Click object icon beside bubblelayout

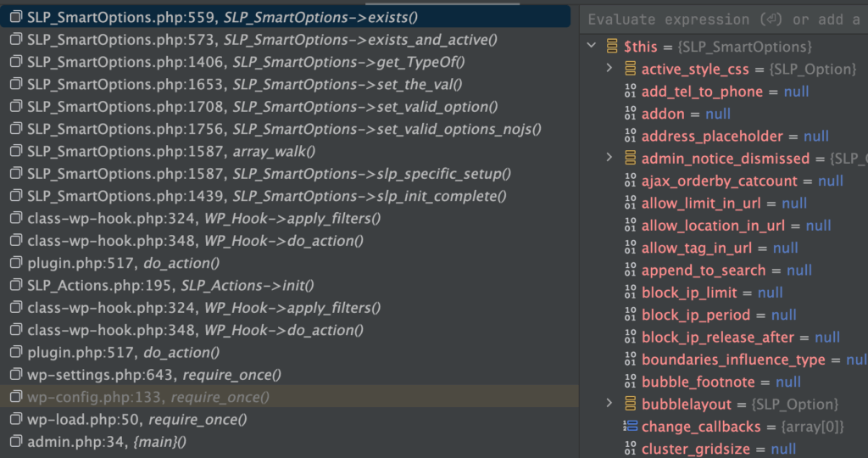(x=630, y=404)
